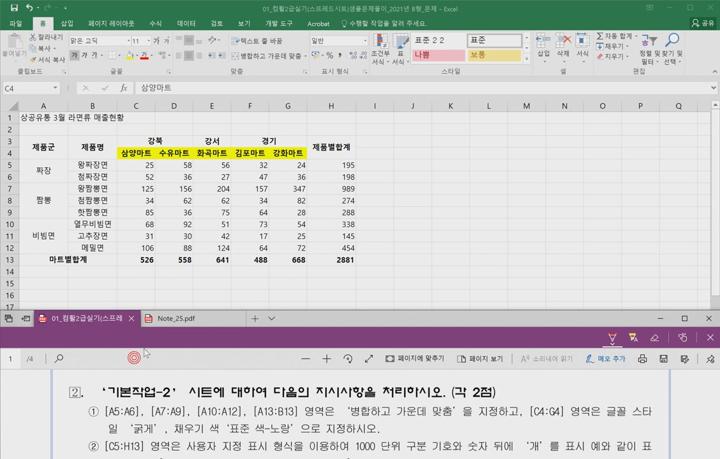Toggle Wrap Text (텍스트 줄 바꿈)
This screenshot has width=720, height=459.
pos(258,41)
